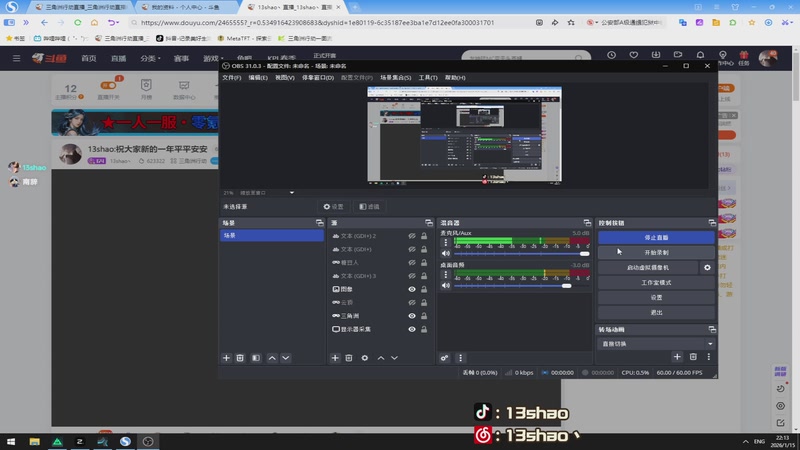Open OBS 工具(T) menu
Image resolution: width=800 pixels, height=450 pixels.
[428, 78]
